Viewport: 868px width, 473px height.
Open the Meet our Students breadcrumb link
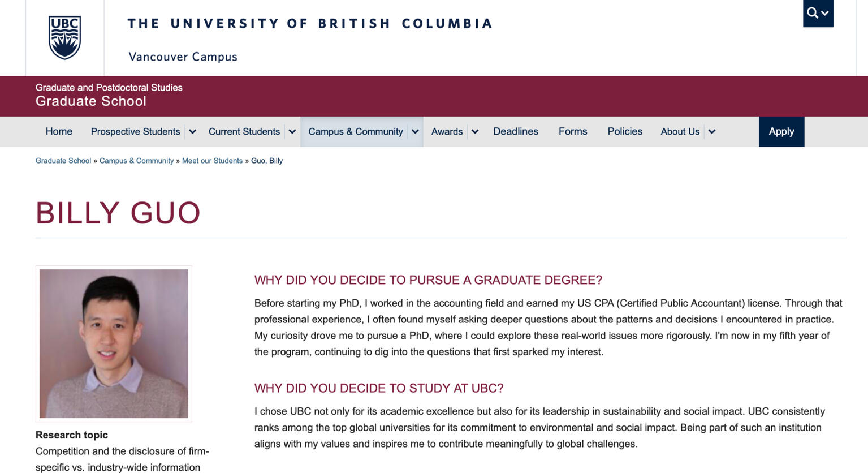tap(212, 160)
